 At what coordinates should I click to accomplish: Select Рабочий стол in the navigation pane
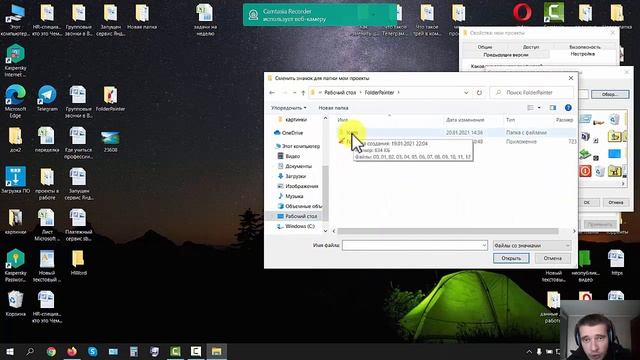[x=301, y=216]
